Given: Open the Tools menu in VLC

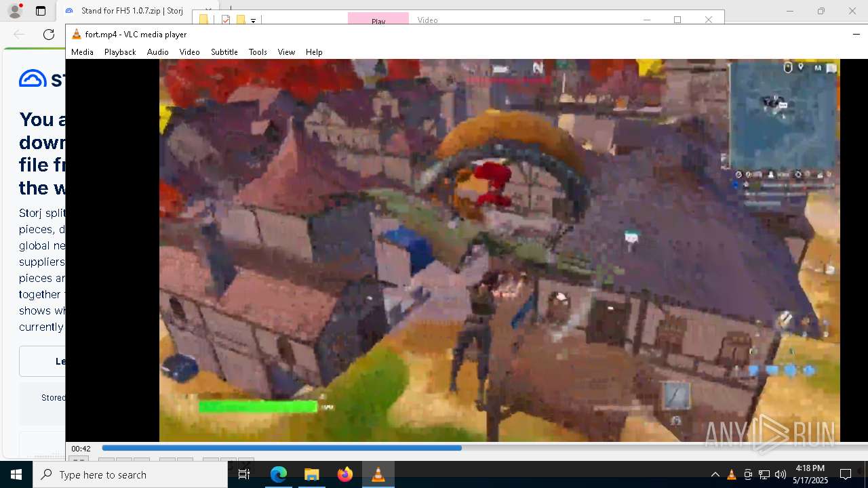Looking at the screenshot, I should [x=258, y=52].
